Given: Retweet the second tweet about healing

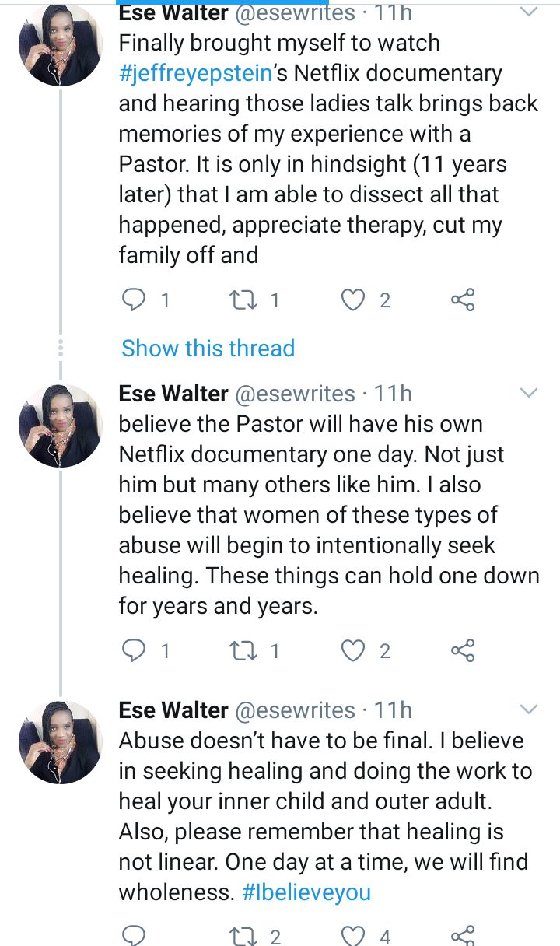Looking at the screenshot, I should pyautogui.click(x=245, y=650).
